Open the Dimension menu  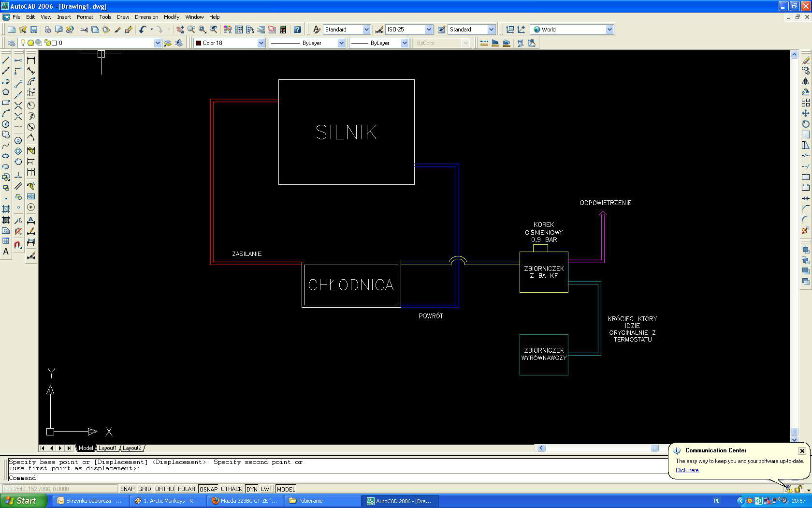click(x=146, y=17)
